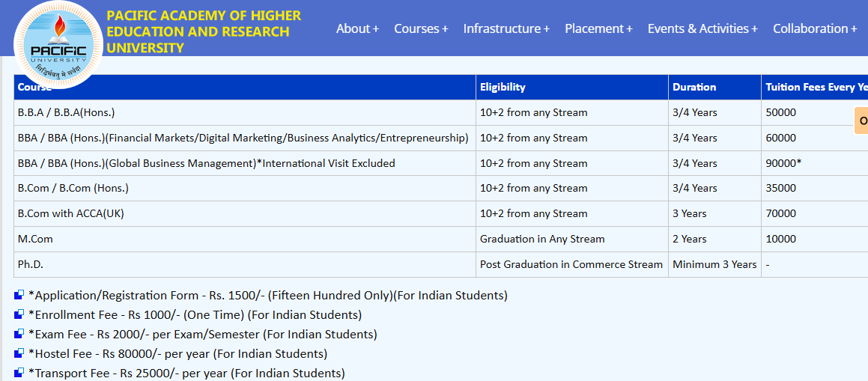Click the Pacific University logo
Viewport: 868px width, 381px height.
tap(58, 46)
